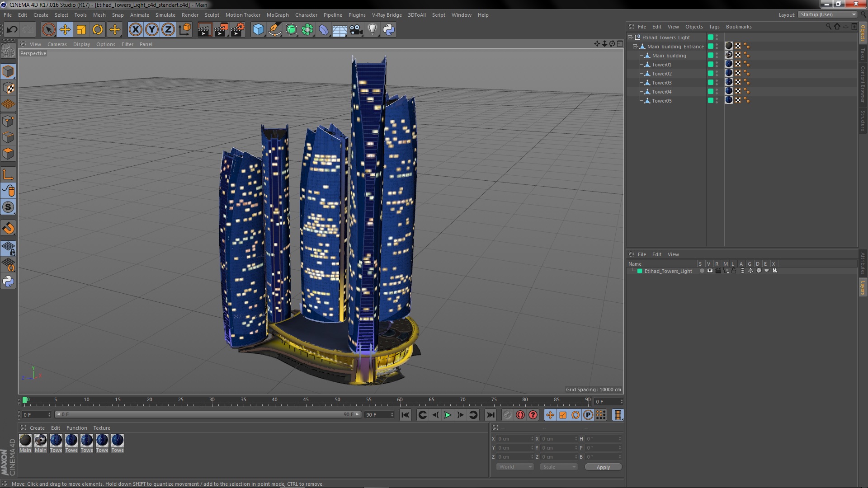
Task: Open the Attributes side tab
Action: click(863, 263)
